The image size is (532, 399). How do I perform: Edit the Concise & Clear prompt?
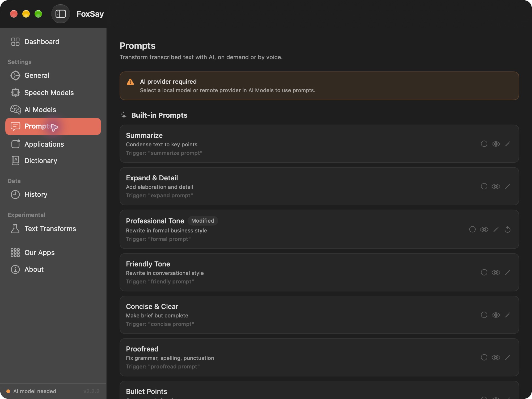pyautogui.click(x=508, y=315)
